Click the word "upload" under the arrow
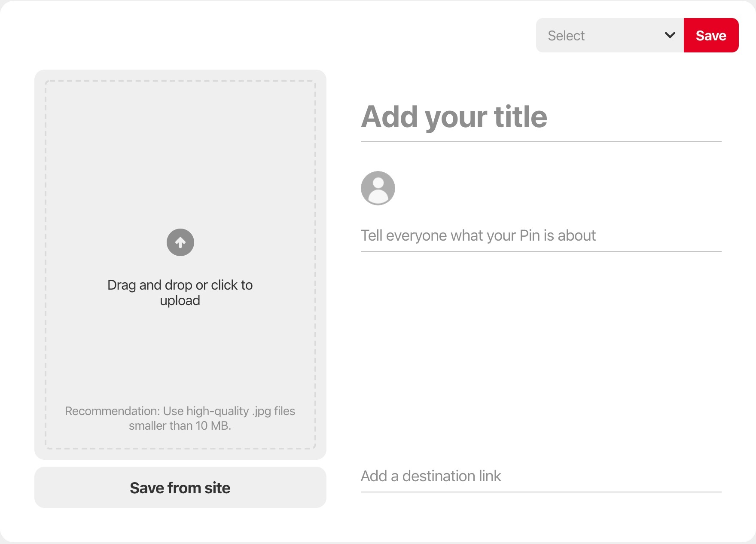 click(180, 300)
